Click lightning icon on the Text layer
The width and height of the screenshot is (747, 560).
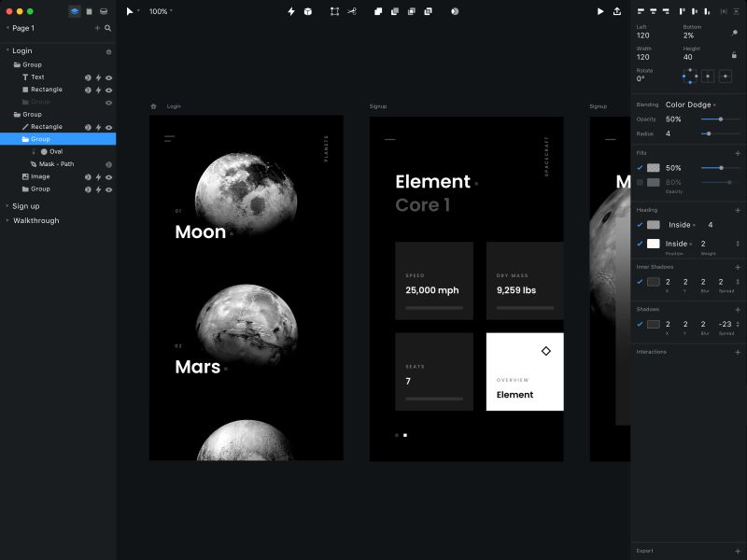(x=98, y=77)
